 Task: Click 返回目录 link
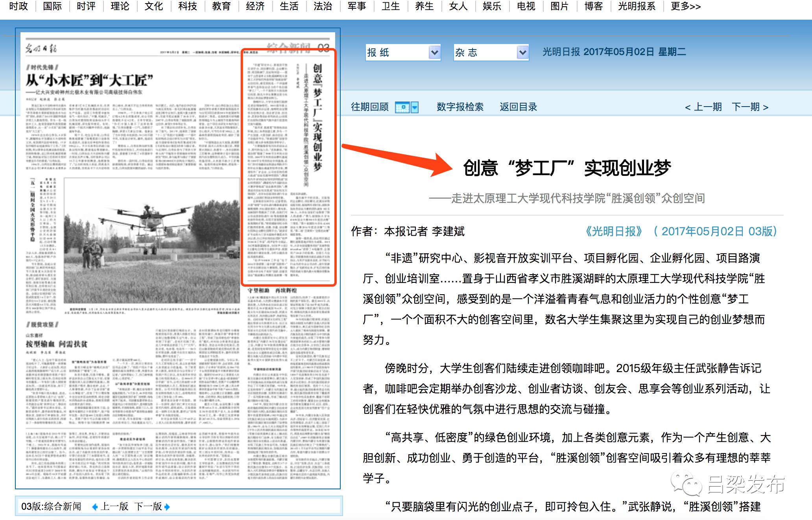click(x=518, y=107)
